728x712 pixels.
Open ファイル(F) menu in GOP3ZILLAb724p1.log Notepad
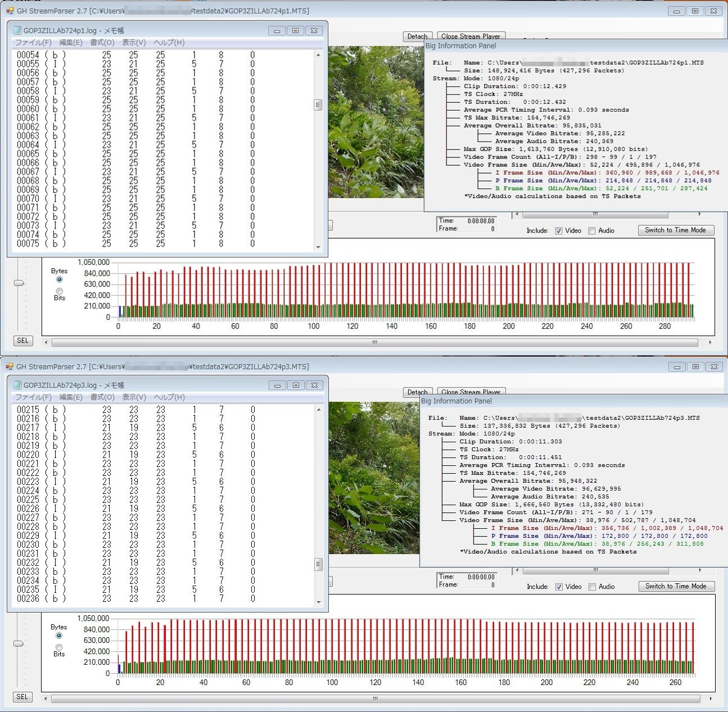tap(33, 43)
